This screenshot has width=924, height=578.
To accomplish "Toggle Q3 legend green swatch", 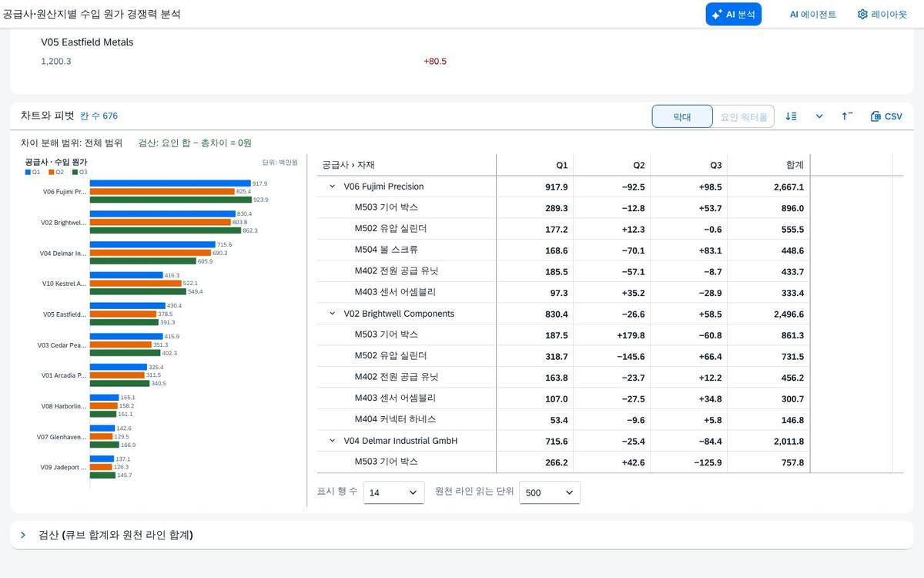I will coord(76,172).
